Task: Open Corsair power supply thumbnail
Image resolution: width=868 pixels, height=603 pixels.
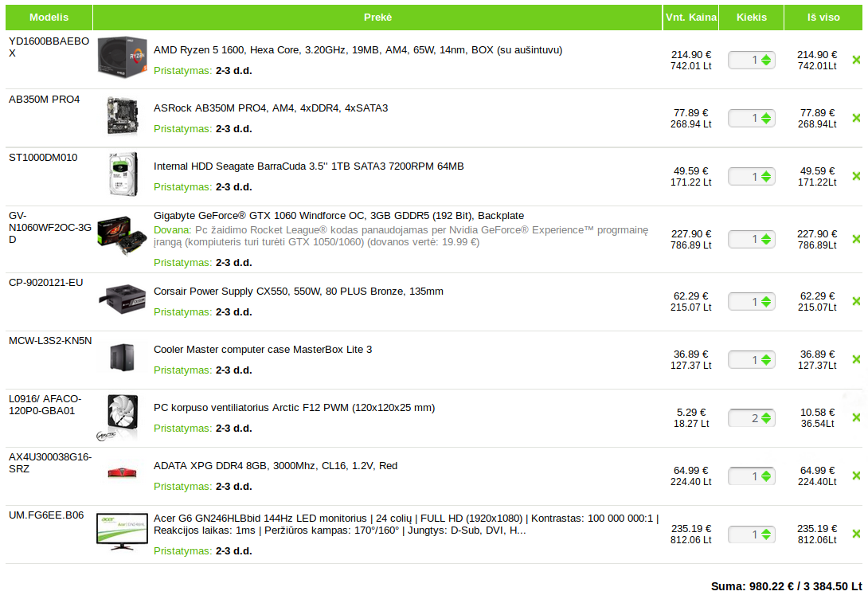Action: tap(123, 299)
